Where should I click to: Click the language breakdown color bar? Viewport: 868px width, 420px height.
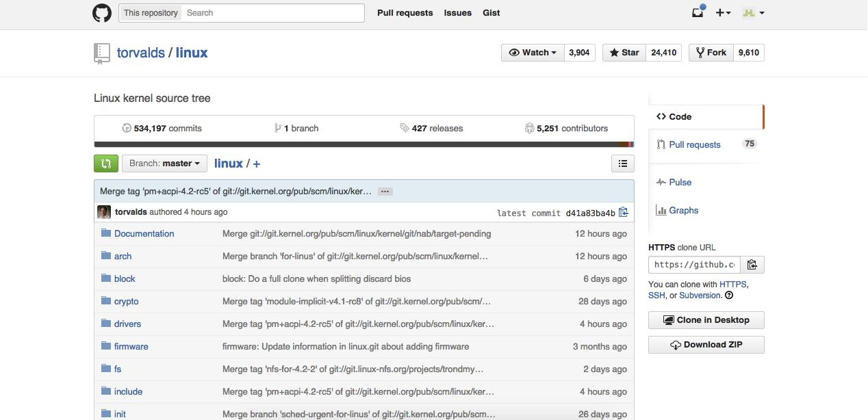coord(364,144)
